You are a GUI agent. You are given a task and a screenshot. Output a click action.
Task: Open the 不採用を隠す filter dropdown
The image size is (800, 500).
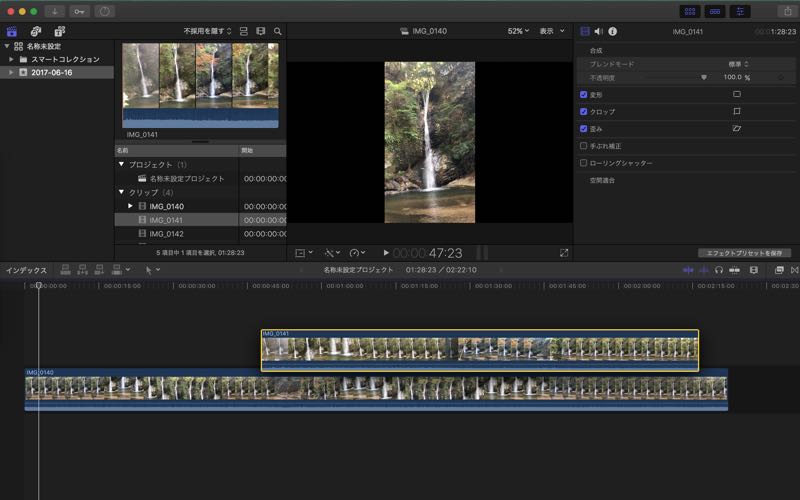[x=207, y=31]
